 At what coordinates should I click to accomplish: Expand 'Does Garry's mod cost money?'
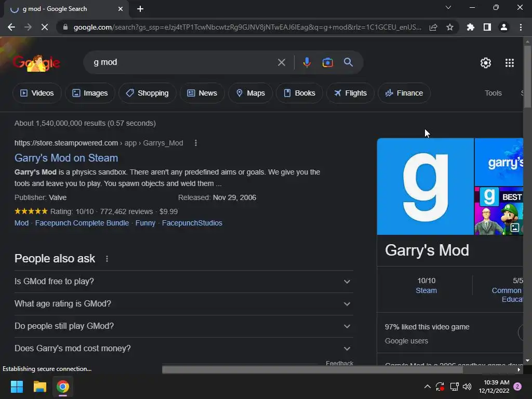click(x=183, y=349)
